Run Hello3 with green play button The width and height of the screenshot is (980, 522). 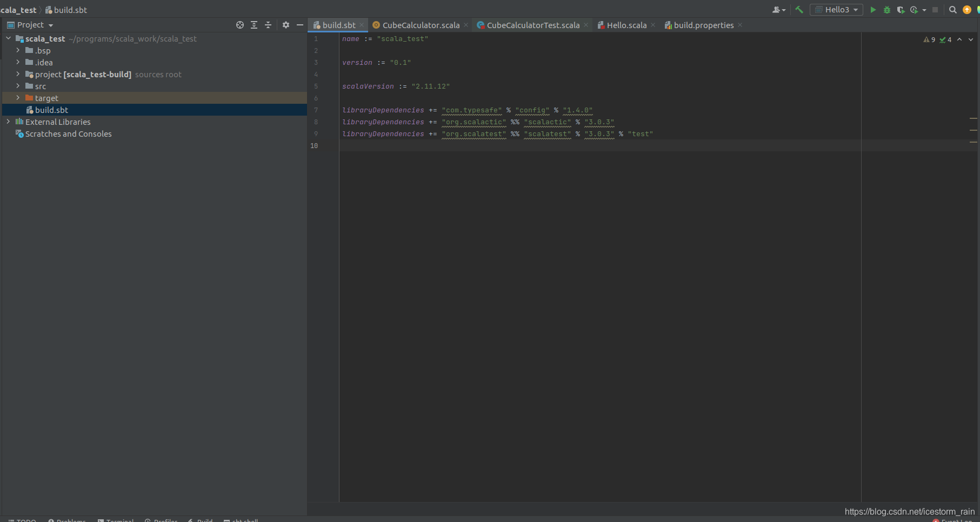click(873, 10)
